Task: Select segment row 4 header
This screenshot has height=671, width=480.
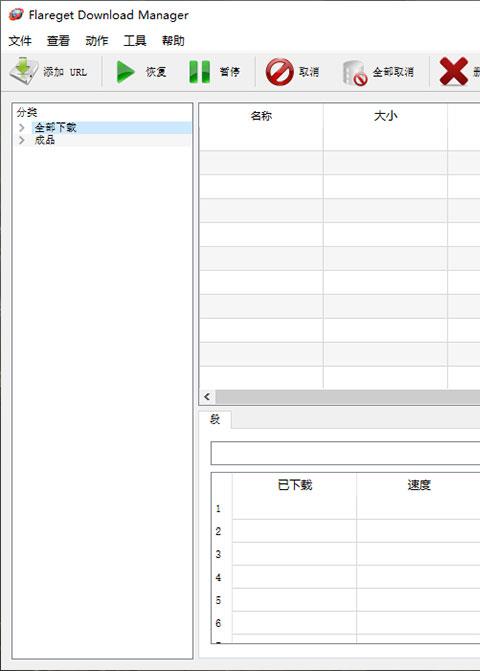Action: click(219, 578)
